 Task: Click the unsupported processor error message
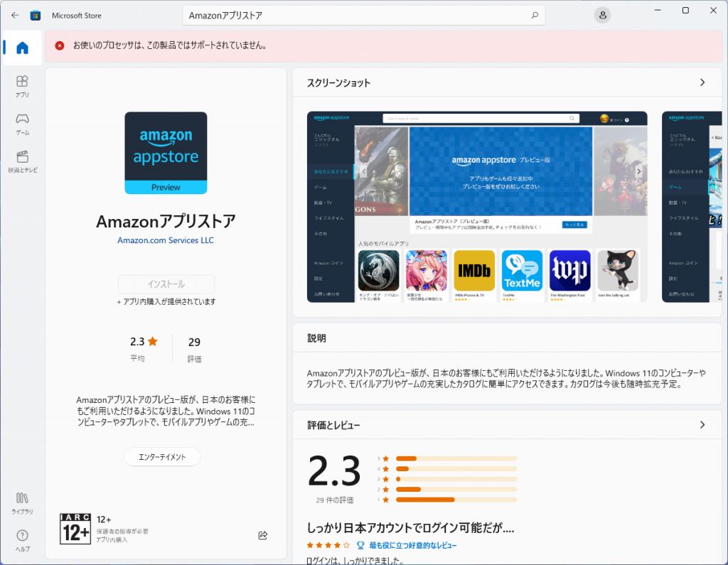[x=170, y=45]
